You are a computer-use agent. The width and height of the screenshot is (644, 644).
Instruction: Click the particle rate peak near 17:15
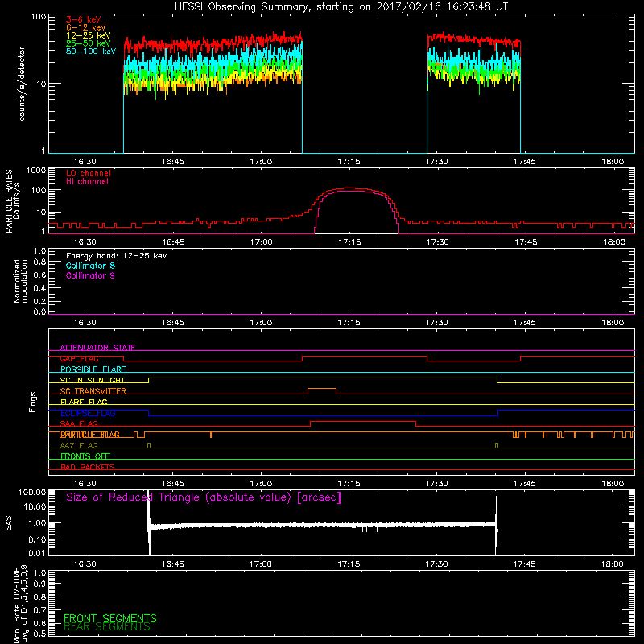point(349,188)
